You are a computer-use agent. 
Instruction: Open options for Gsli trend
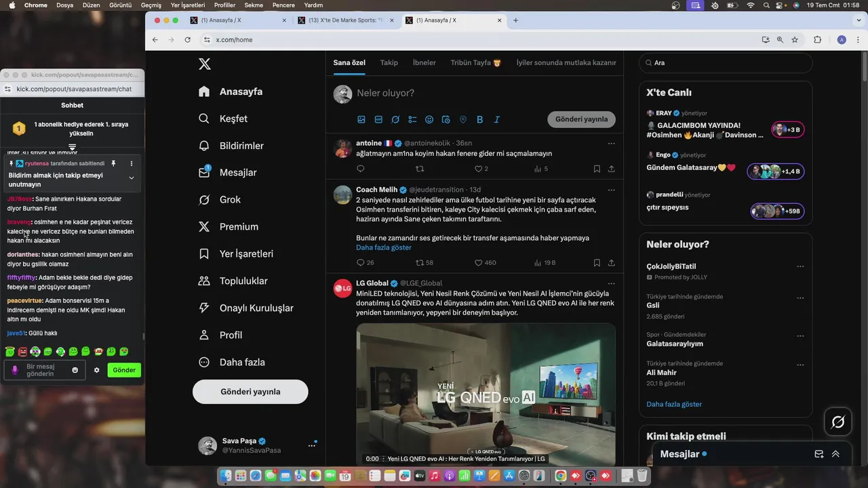coord(801,298)
